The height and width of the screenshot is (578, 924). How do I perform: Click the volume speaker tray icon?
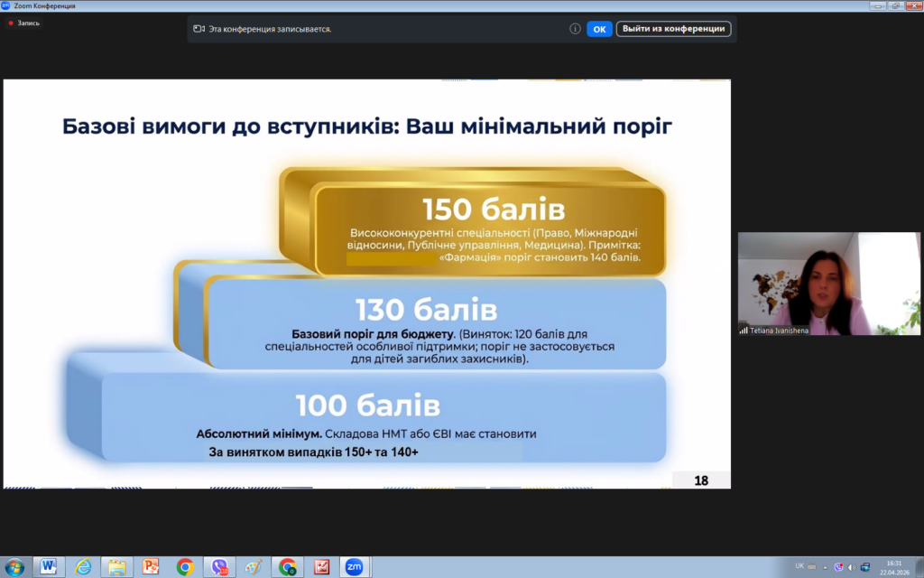(x=852, y=567)
